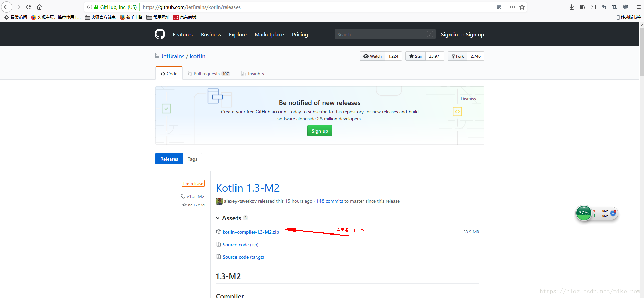Bookmark this page with the star icon
This screenshot has height=298, width=644.
522,7
